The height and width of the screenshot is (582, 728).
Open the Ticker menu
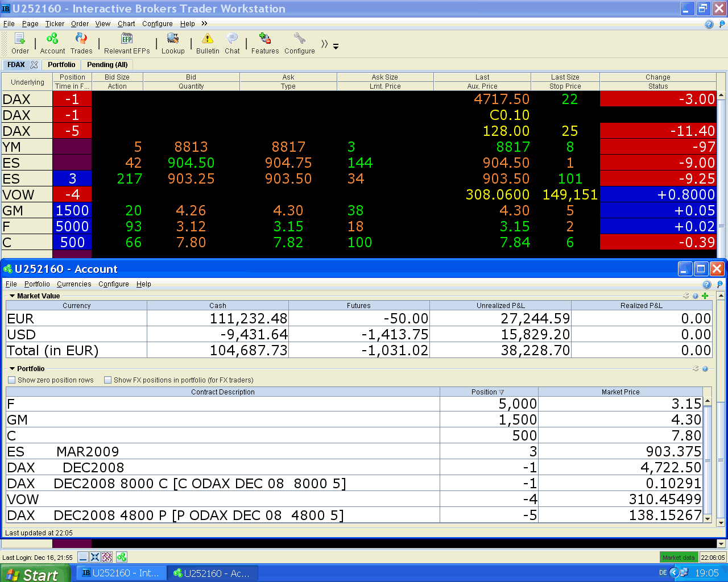point(55,24)
